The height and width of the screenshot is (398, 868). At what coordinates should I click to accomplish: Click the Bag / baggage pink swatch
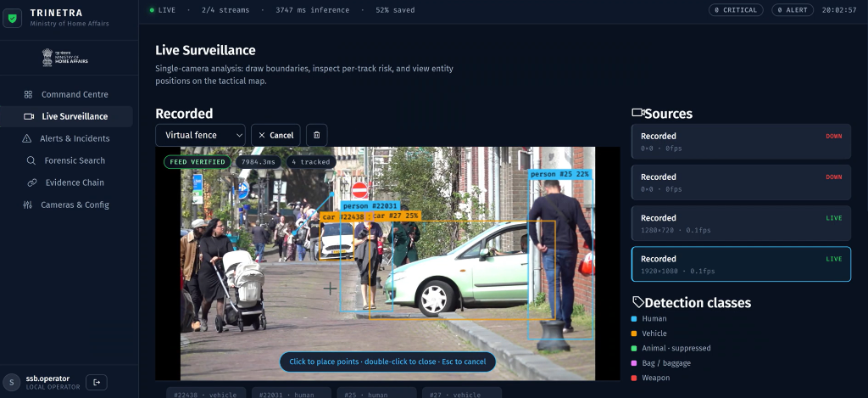[x=634, y=363]
